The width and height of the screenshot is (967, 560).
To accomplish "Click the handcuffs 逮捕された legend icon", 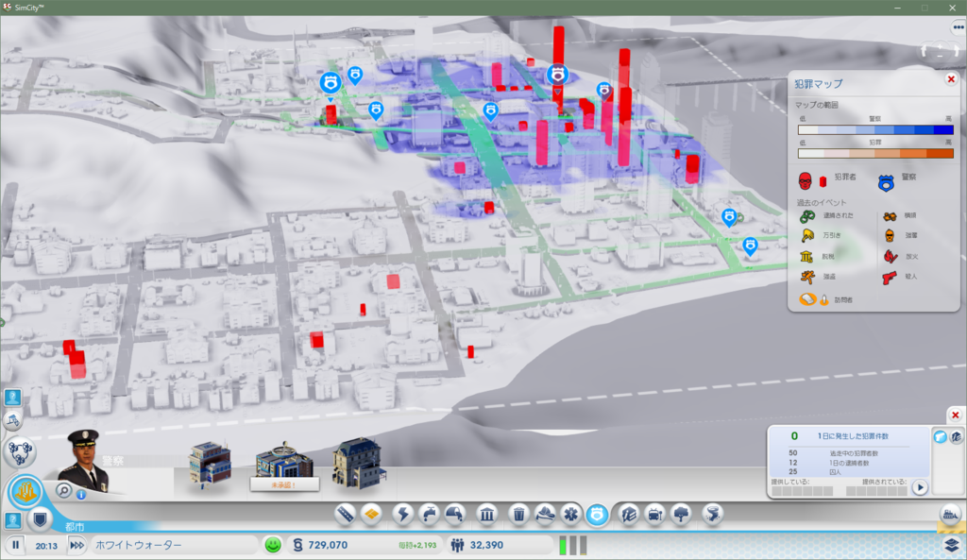I will pyautogui.click(x=807, y=216).
